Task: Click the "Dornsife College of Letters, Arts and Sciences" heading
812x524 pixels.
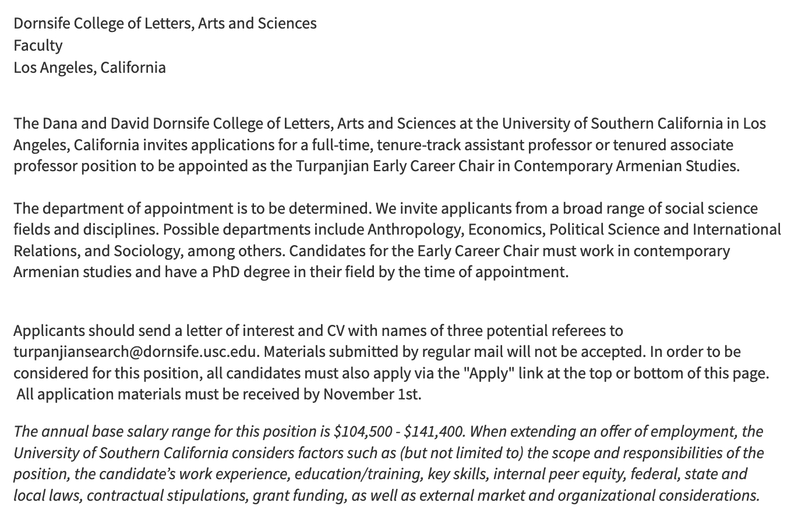Action: (165, 23)
